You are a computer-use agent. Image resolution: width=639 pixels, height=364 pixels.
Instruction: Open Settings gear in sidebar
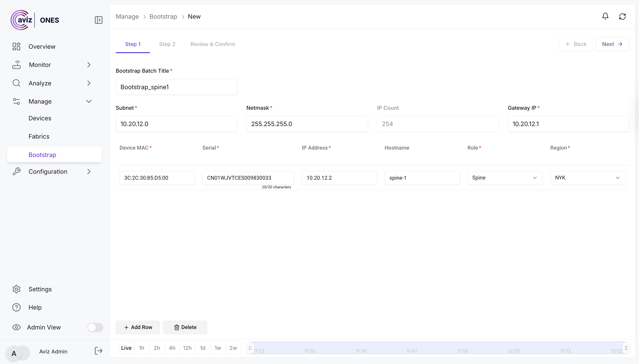coord(17,289)
